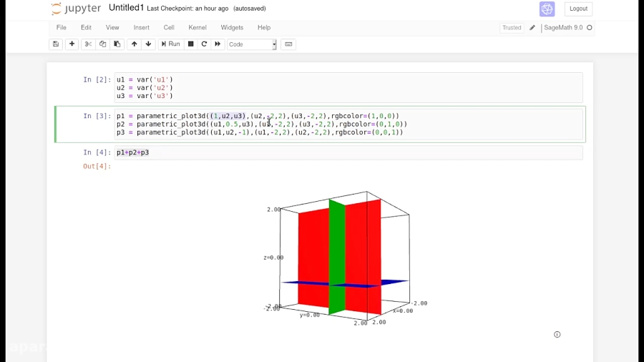Move selected cell up arrow
Screen dimensions: 644x362
134,44
